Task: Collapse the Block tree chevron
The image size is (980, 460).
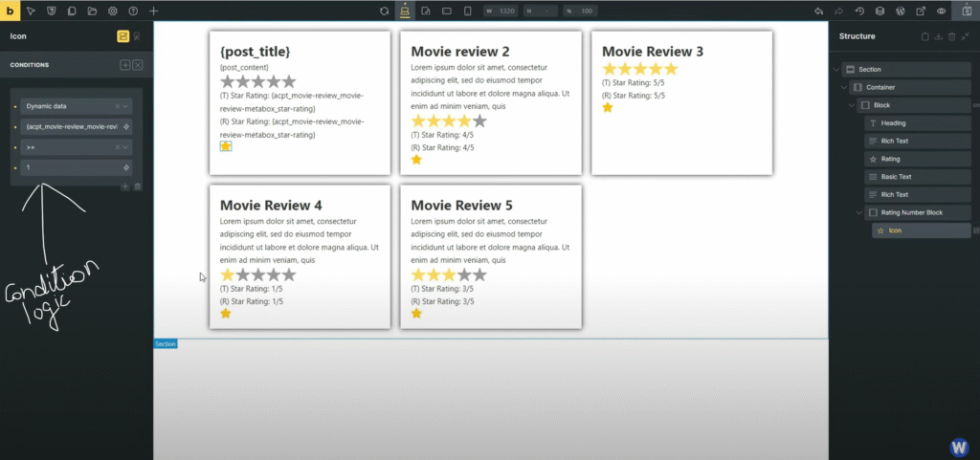Action: [851, 105]
